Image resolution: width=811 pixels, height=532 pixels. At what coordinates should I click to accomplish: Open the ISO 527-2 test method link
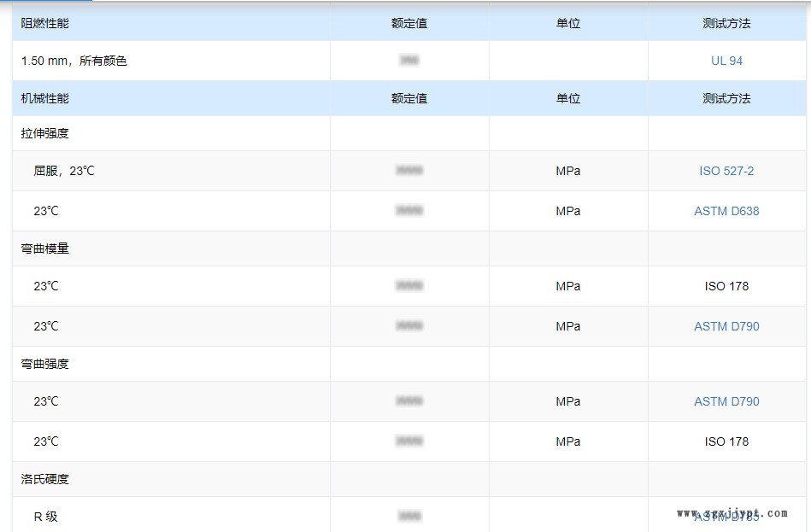[726, 171]
